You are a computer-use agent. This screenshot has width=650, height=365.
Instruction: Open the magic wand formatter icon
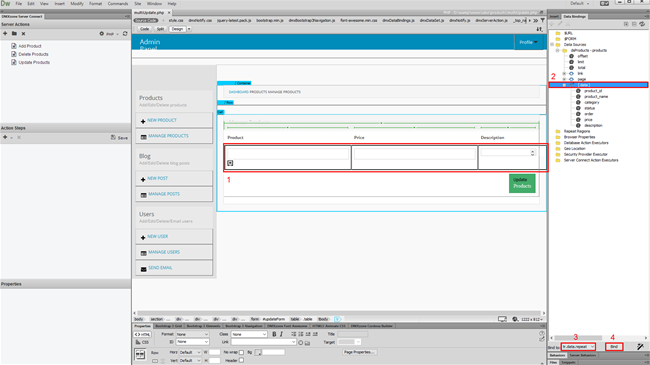(640, 347)
